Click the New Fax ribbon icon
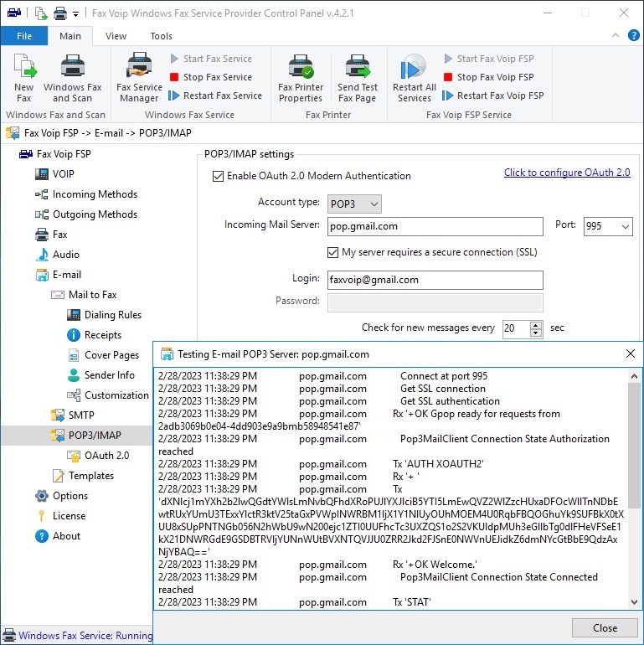The height and width of the screenshot is (645, 644). 23,77
